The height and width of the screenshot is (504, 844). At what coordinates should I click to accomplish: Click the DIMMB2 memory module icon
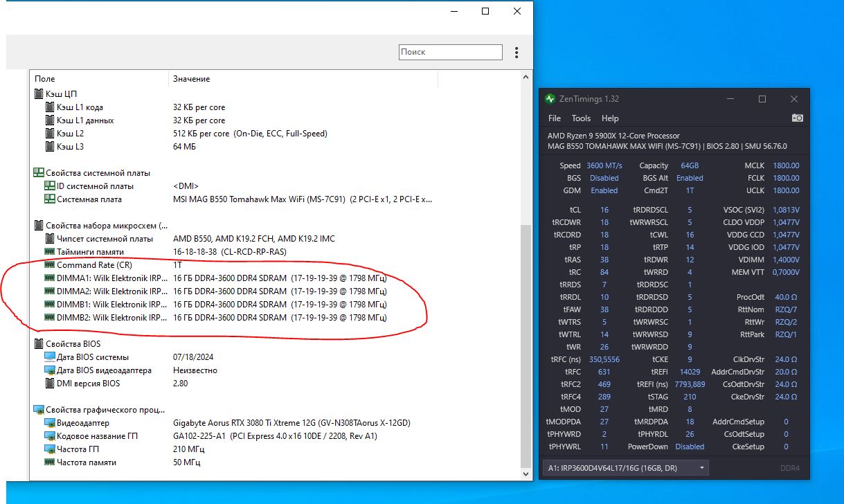click(x=50, y=318)
